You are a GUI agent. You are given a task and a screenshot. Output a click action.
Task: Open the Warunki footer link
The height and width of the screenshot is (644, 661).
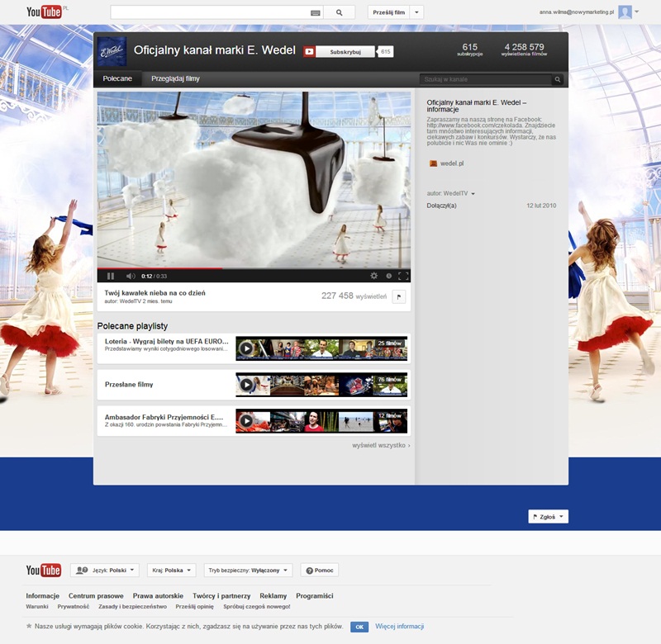pos(37,607)
